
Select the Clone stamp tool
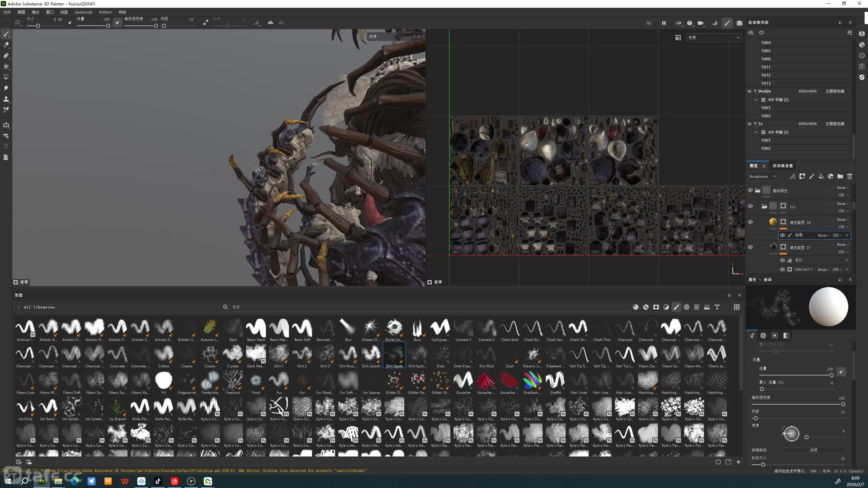tap(6, 99)
